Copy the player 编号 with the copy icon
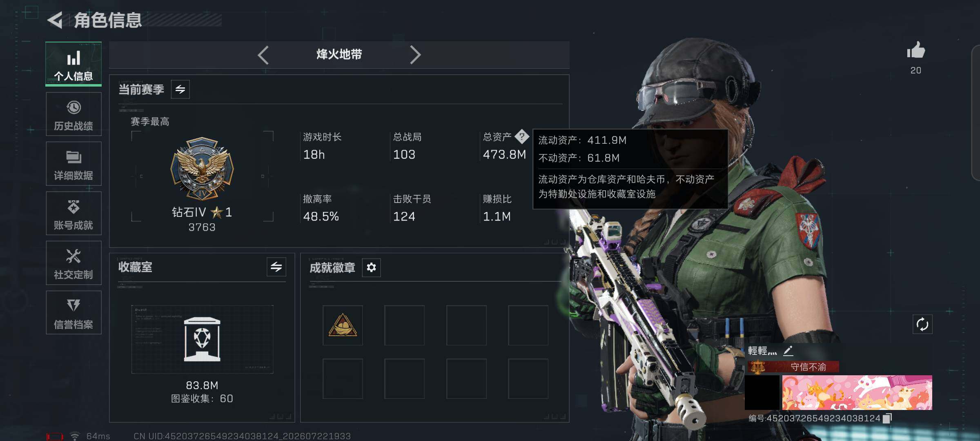This screenshot has height=441, width=980. 887,418
